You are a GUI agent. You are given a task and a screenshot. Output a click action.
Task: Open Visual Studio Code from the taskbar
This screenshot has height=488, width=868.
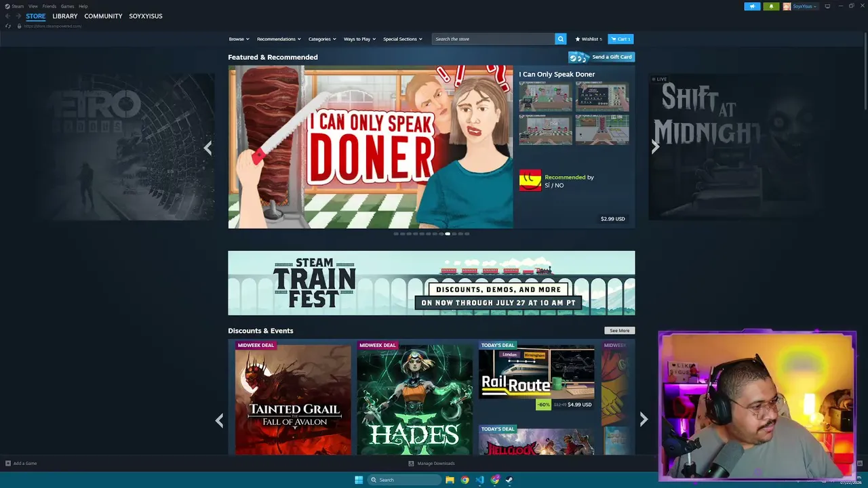(480, 480)
